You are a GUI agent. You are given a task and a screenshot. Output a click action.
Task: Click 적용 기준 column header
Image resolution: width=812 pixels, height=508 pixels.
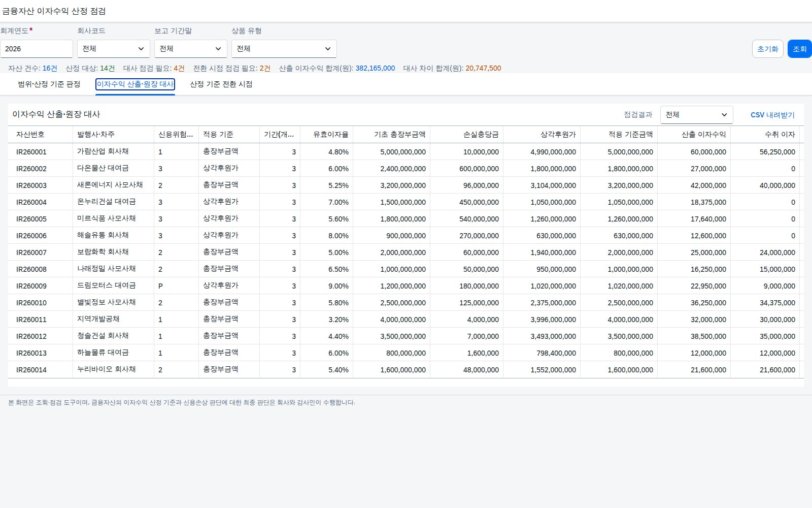(229, 135)
